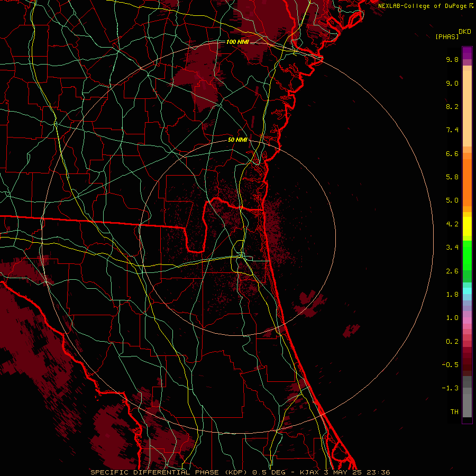Click the 9.8 value on the color scale
The image size is (476, 476).
point(452,59)
